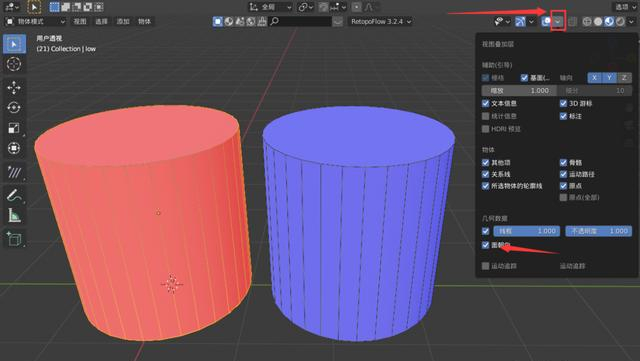Toggle the wireframe overlay checkbox
The width and height of the screenshot is (640, 361).
pos(485,231)
